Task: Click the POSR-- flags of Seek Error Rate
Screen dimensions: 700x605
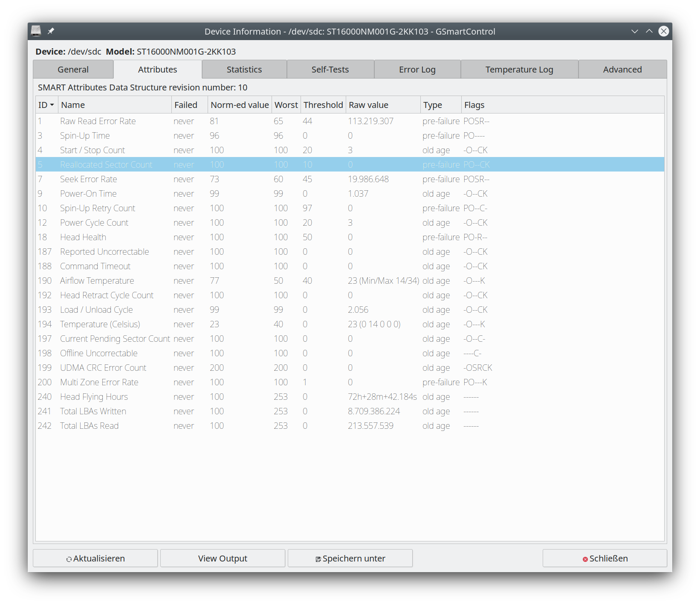Action: [476, 179]
